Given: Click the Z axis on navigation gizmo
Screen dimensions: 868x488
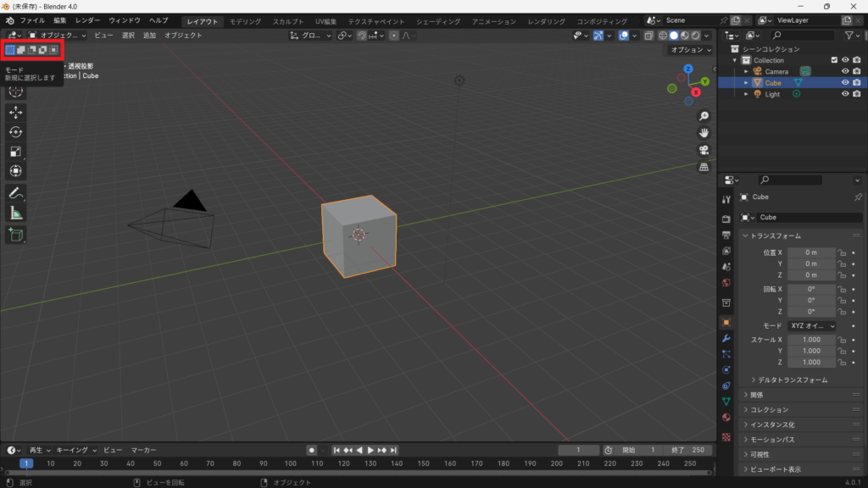Looking at the screenshot, I should [x=688, y=69].
